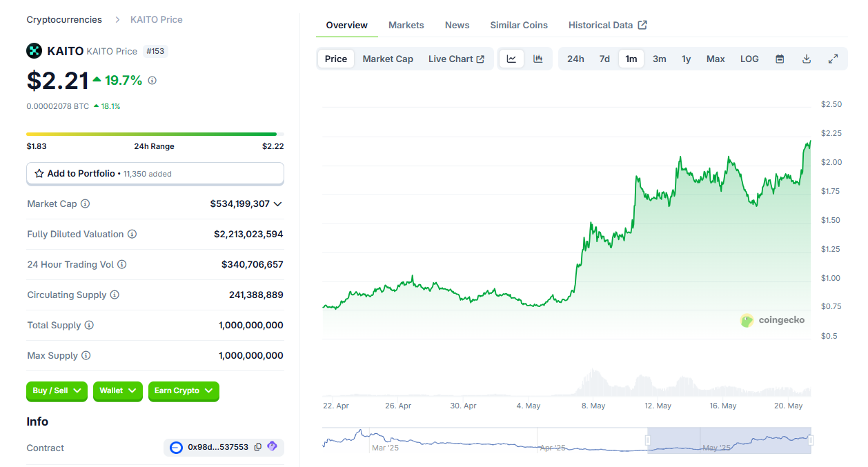Open the Max Supply info icon

86,356
